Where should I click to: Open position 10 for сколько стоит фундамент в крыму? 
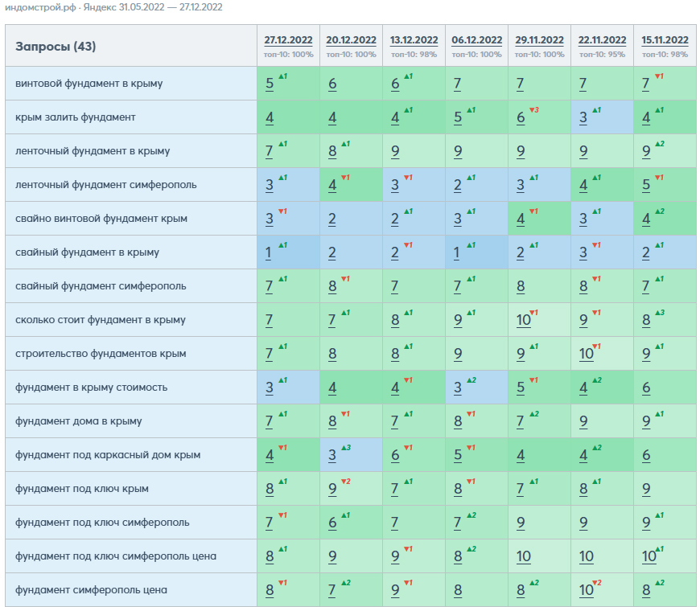524,320
